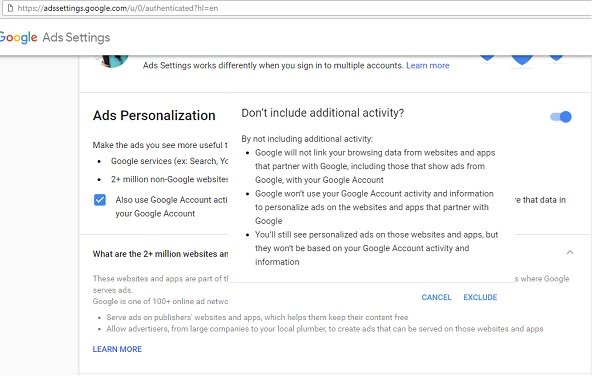
Task: Turn off the Ads Personalization toggle
Action: [561, 117]
